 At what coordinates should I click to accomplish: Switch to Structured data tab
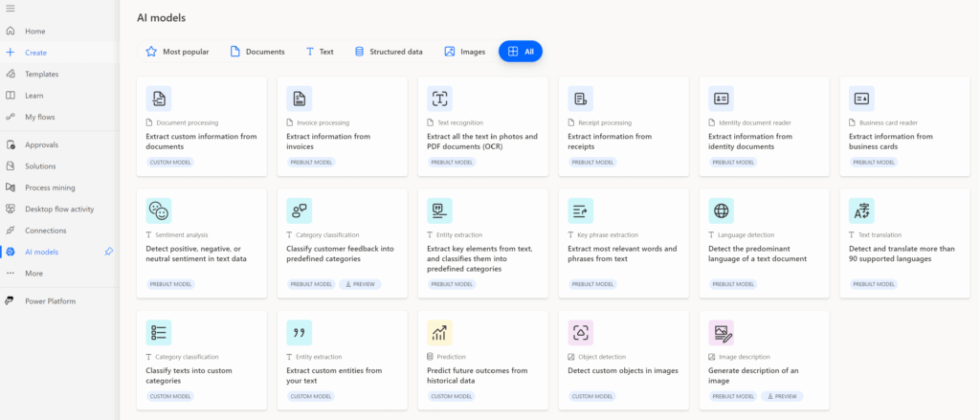coord(389,52)
